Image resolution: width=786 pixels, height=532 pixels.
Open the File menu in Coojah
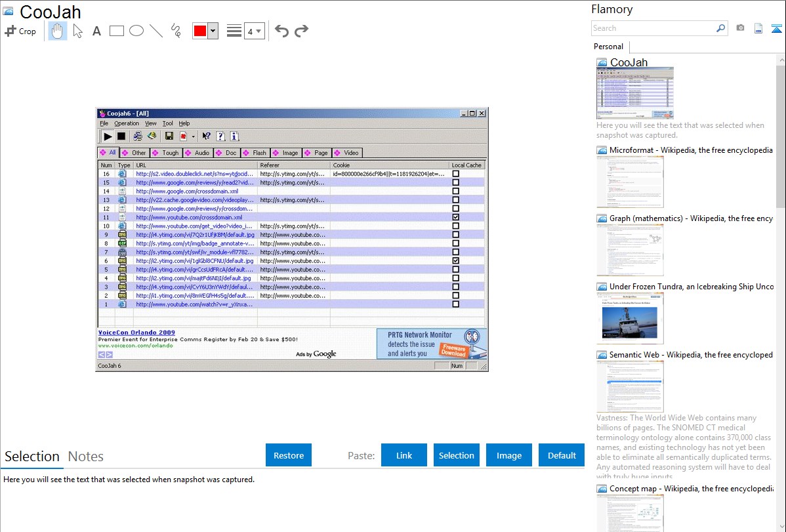click(104, 123)
